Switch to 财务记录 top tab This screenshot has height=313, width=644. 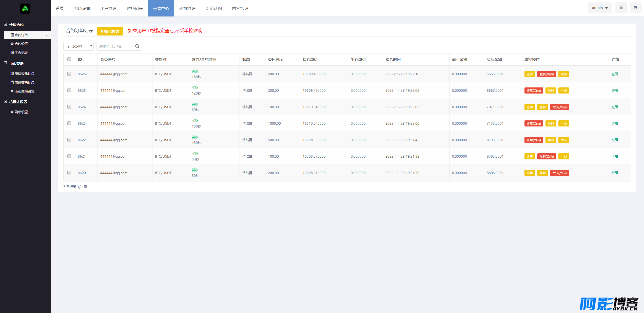(134, 8)
